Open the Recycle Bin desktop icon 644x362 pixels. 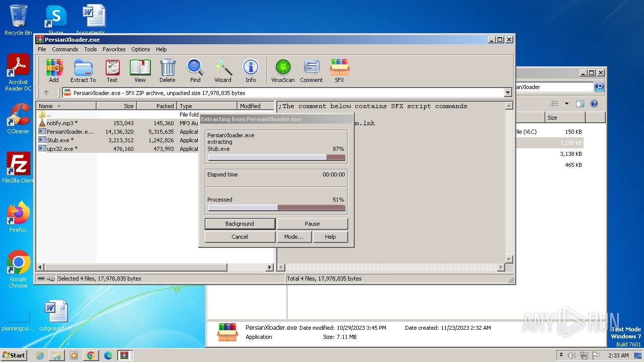click(x=18, y=20)
